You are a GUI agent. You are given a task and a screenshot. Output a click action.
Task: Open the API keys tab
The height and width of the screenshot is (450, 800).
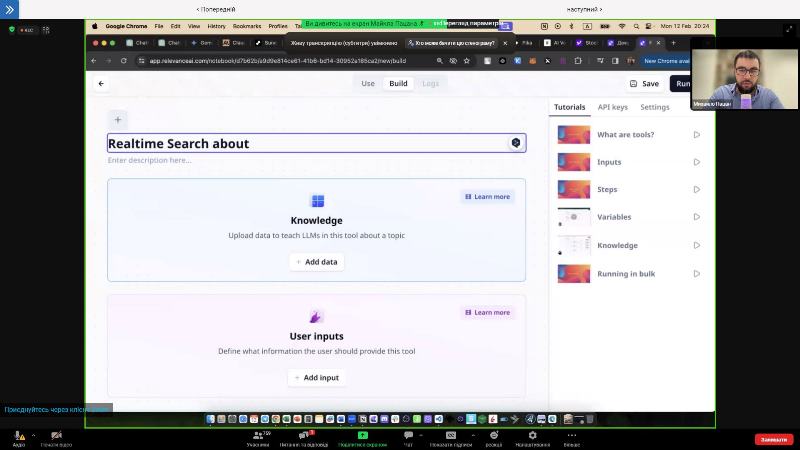[x=612, y=107]
